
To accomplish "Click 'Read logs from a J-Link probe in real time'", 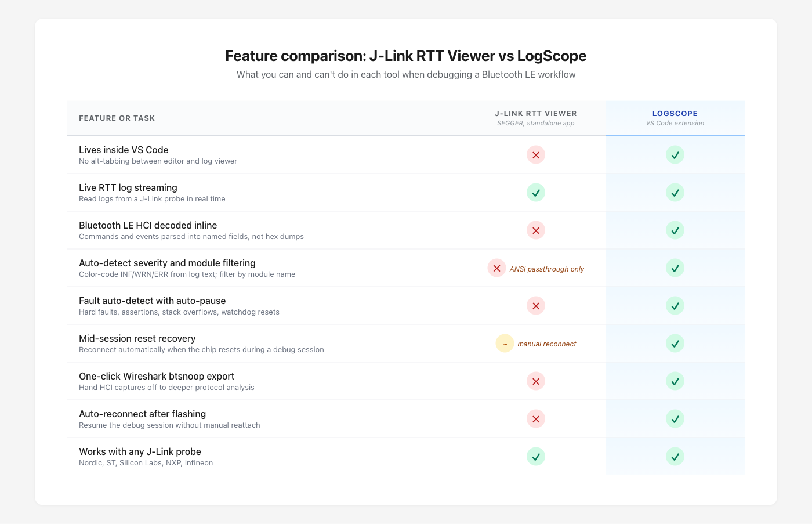I will coord(152,199).
